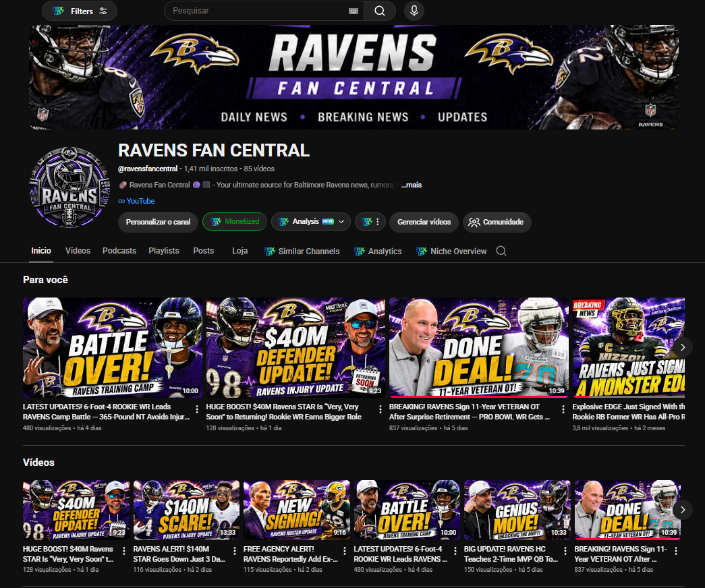Switch to the Playlists tab

pos(164,251)
